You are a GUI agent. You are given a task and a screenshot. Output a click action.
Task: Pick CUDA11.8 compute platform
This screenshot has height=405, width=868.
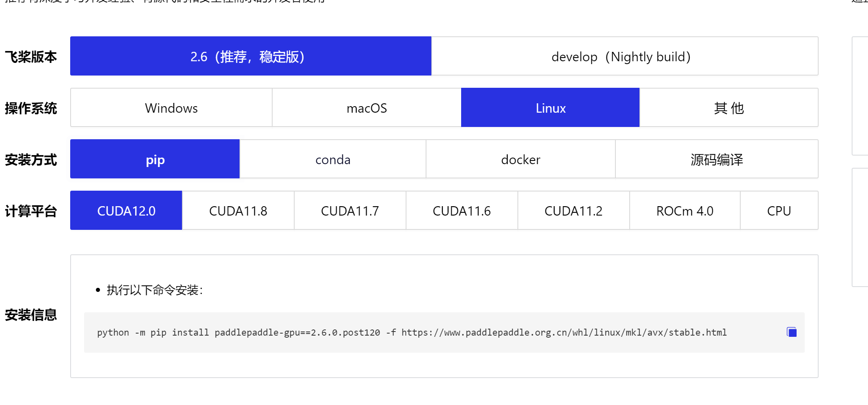click(x=238, y=211)
